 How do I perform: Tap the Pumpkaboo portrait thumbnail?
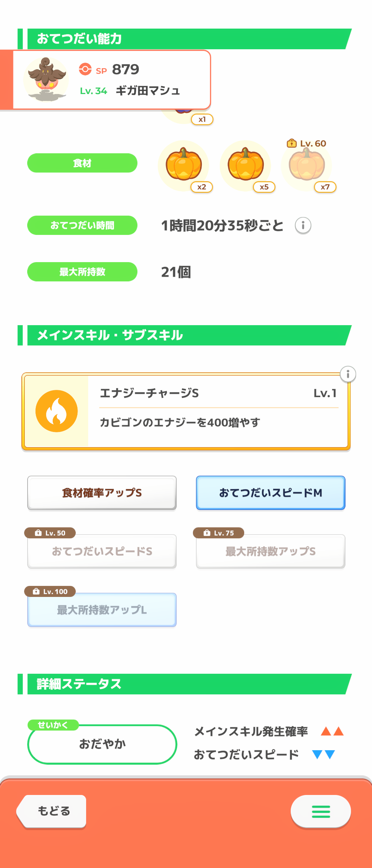(x=46, y=80)
